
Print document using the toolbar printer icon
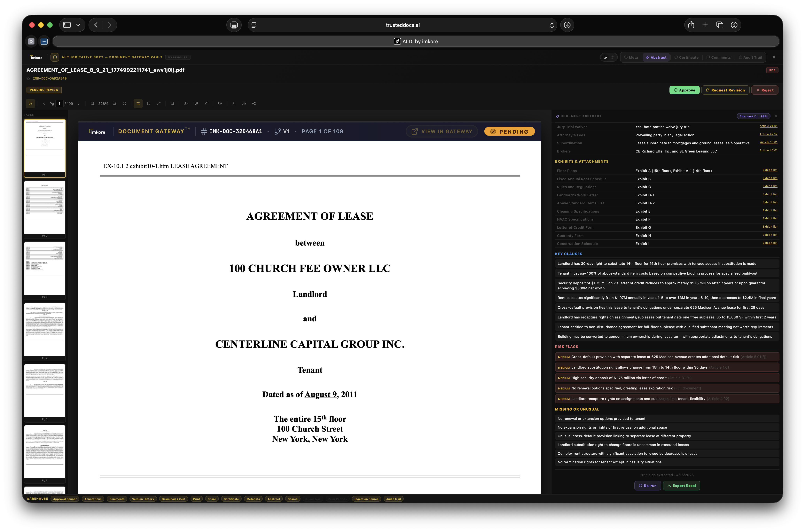[x=244, y=104]
